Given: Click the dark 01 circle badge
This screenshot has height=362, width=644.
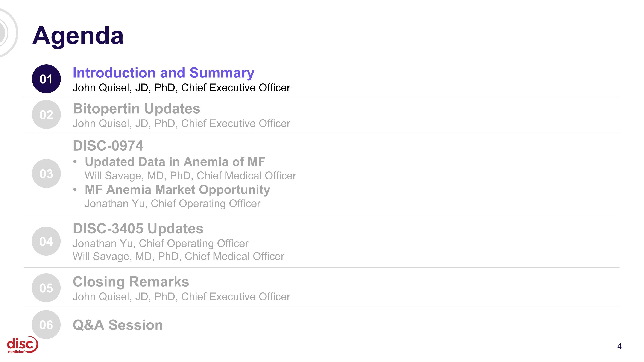Looking at the screenshot, I should (46, 79).
